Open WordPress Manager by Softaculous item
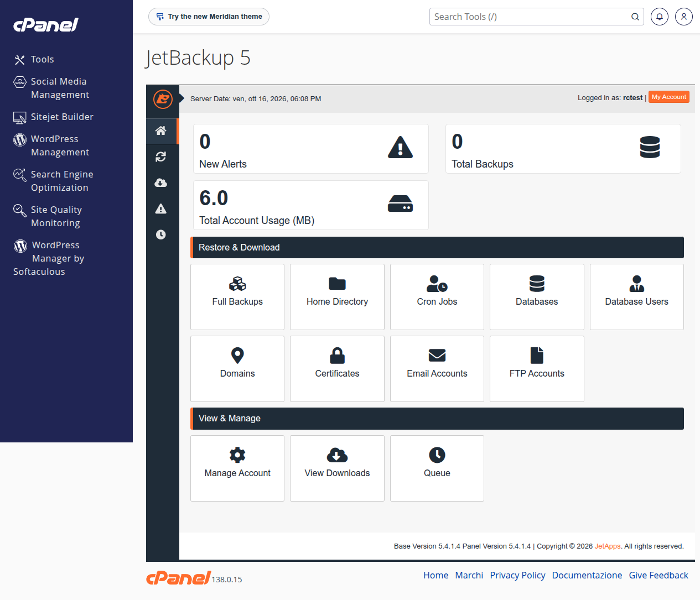 click(x=49, y=258)
